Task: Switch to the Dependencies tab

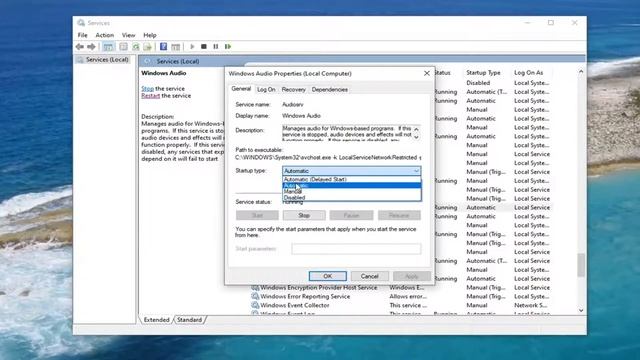Action: pos(329,89)
